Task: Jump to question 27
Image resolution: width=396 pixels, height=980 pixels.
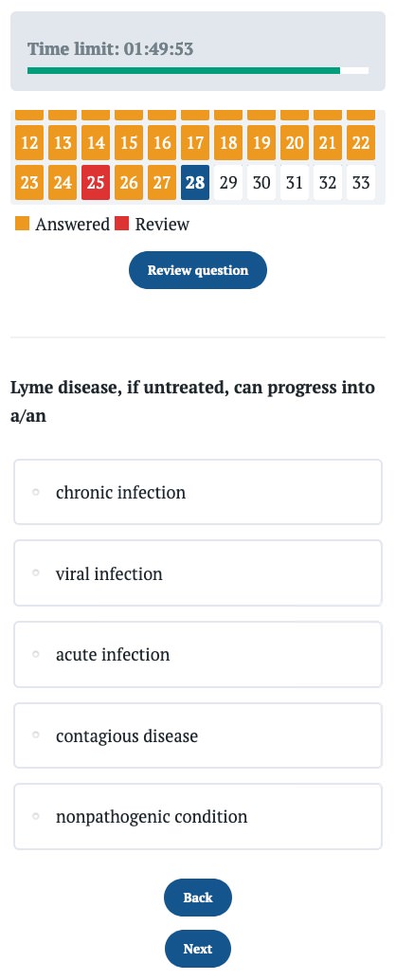Action: pyautogui.click(x=162, y=183)
